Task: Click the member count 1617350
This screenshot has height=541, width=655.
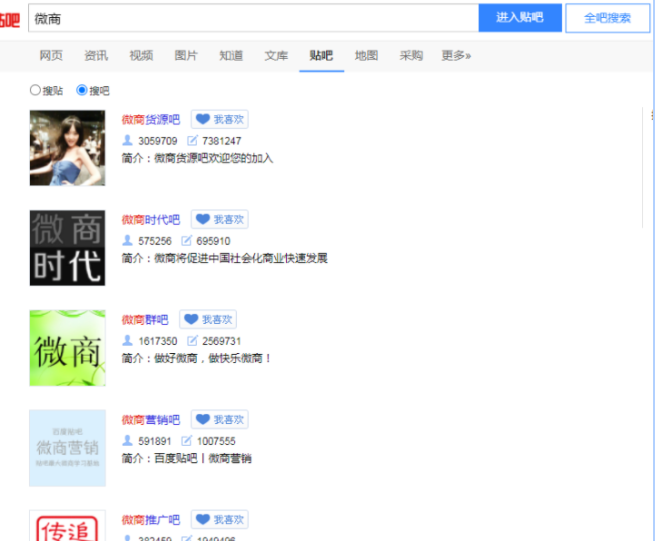Action: point(158,341)
